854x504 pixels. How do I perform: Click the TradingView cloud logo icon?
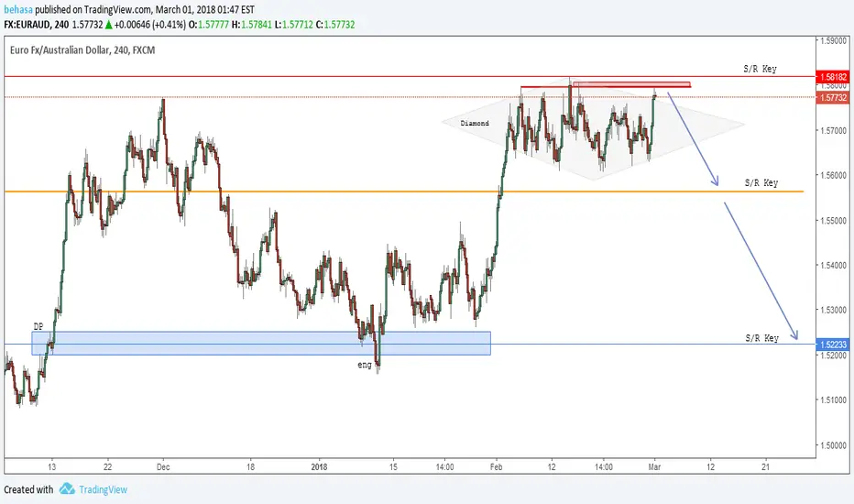[x=67, y=488]
